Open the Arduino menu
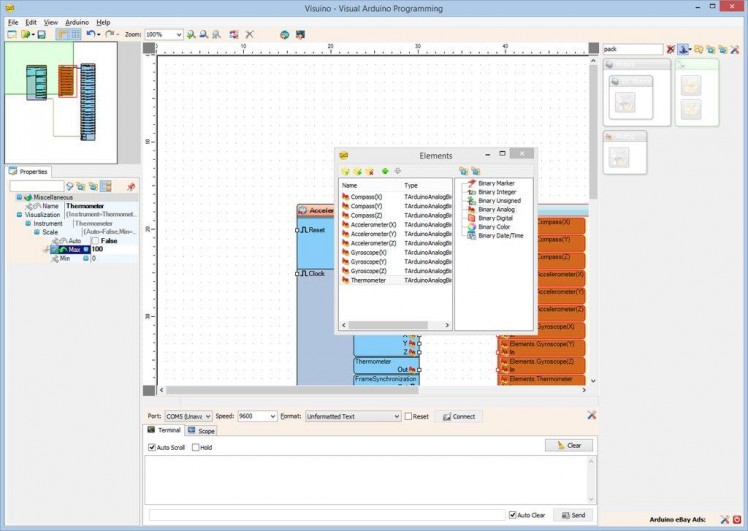 click(x=77, y=21)
